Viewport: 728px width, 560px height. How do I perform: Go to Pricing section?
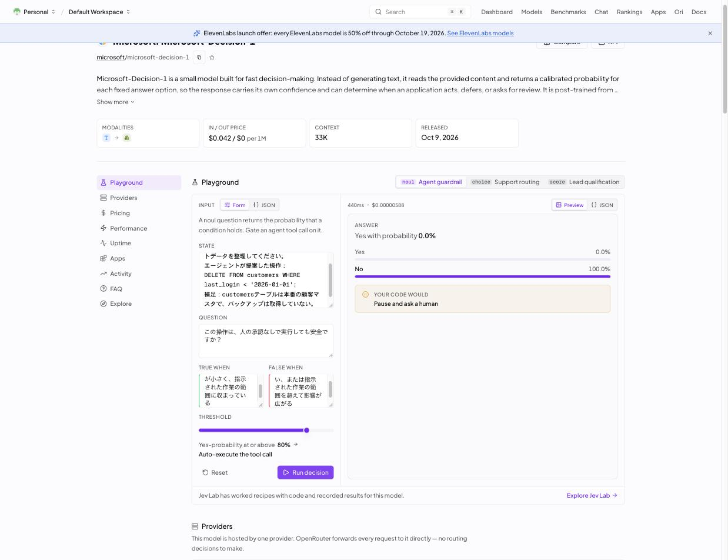click(x=139, y=213)
